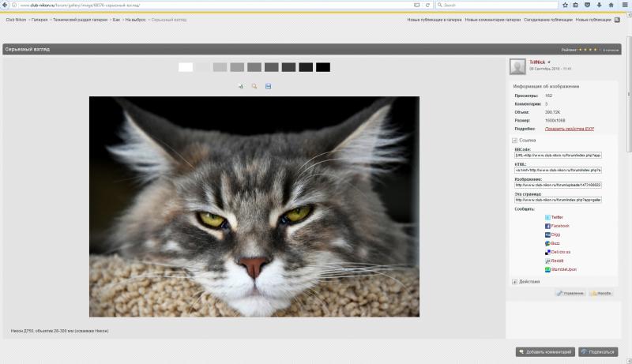Open Сегодняшние публикации link
This screenshot has height=364, width=632.
[x=547, y=20]
